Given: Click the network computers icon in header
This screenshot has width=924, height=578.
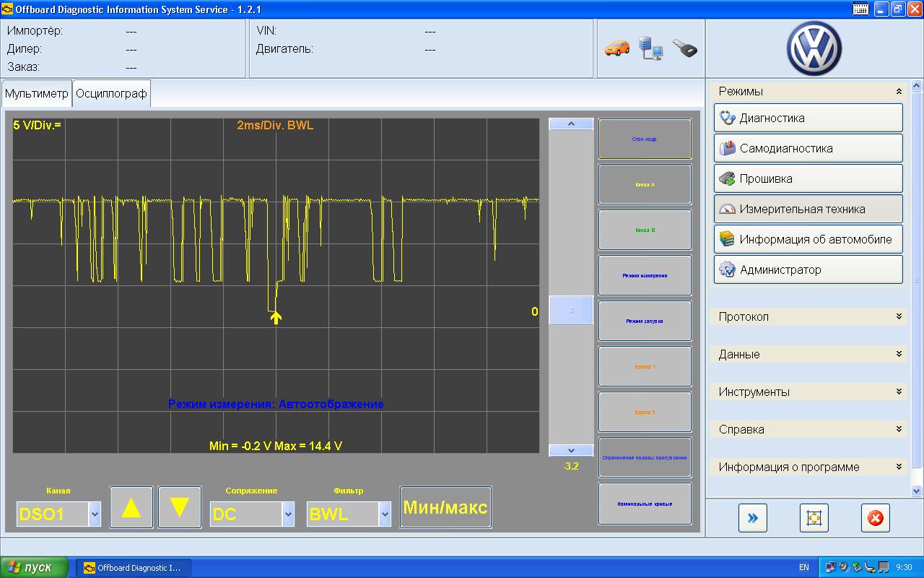Looking at the screenshot, I should coord(650,48).
